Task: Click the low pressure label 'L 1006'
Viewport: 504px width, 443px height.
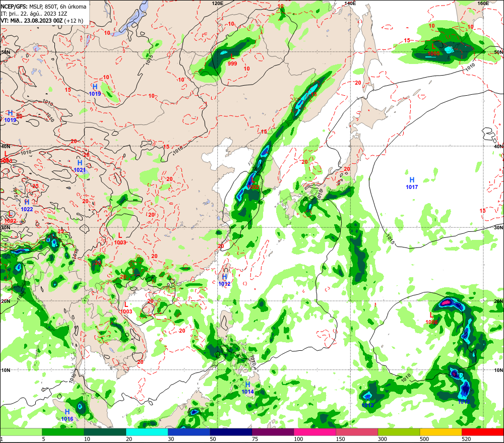Action: (x=431, y=319)
